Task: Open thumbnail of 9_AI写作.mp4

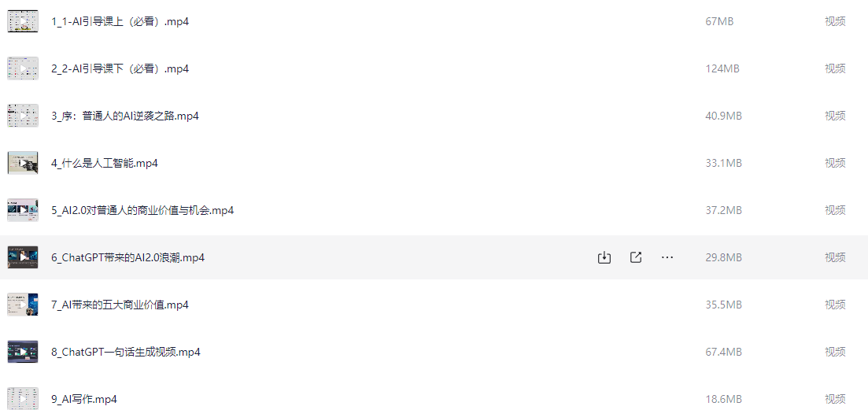Action: (x=23, y=398)
